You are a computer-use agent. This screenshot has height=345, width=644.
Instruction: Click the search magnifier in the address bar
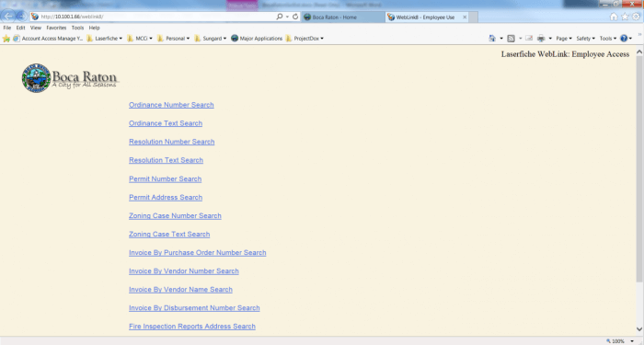tap(280, 17)
